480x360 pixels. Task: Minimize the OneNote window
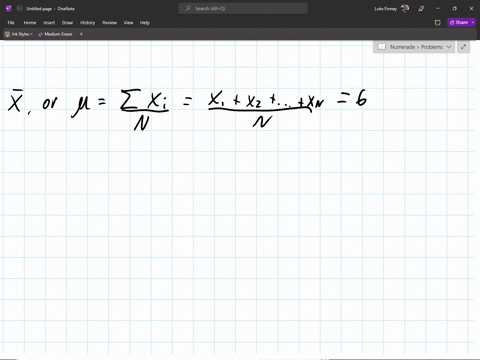pos(438,9)
